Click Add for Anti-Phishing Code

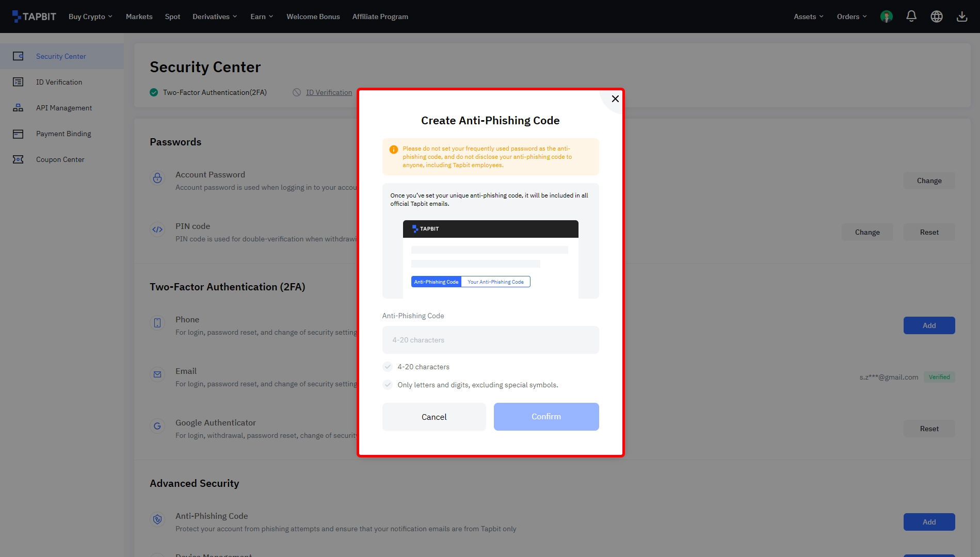tap(929, 522)
